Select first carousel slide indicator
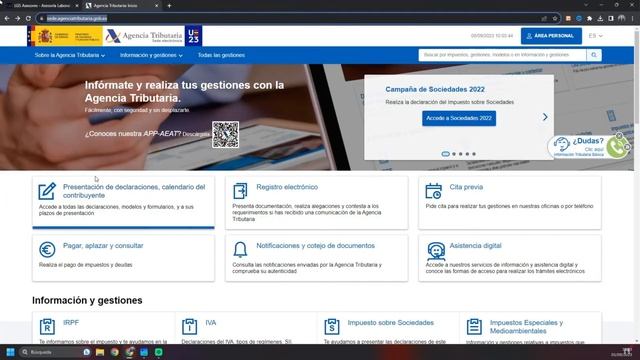 [445, 154]
